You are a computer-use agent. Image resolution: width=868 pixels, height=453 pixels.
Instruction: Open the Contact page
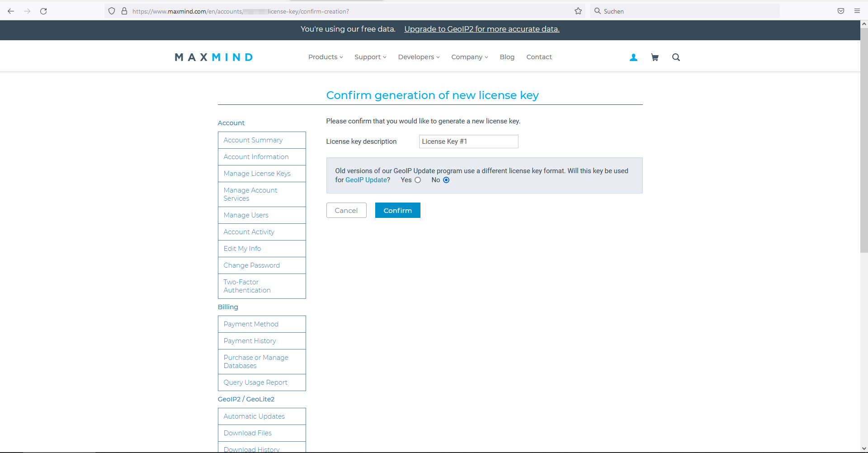(539, 57)
